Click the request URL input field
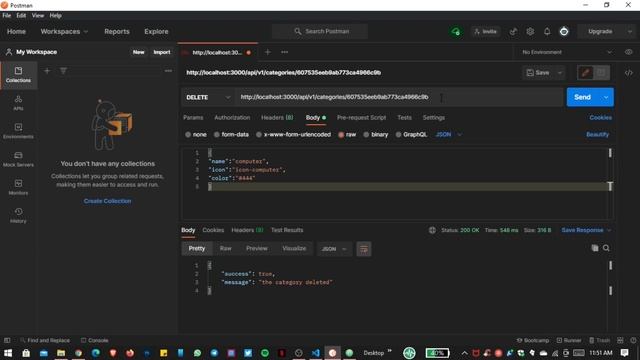Image resolution: width=640 pixels, height=360 pixels. pyautogui.click(x=399, y=98)
